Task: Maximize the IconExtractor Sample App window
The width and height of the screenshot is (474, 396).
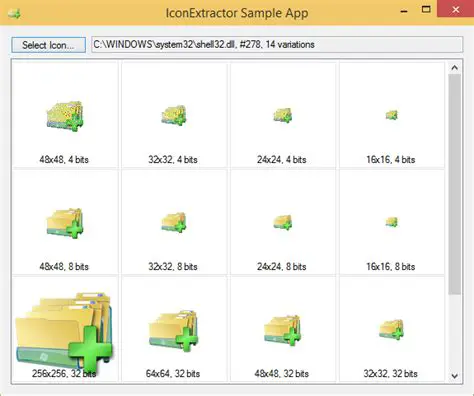Action: point(426,9)
